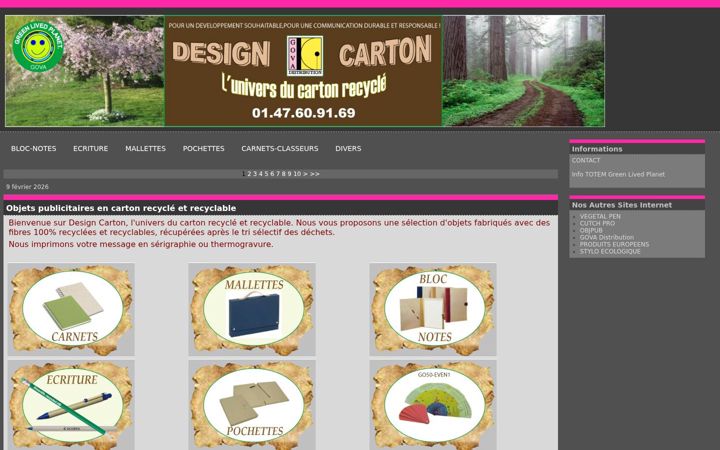This screenshot has width=720, height=450.
Task: Jump to last page with '>>'
Action: [x=315, y=174]
